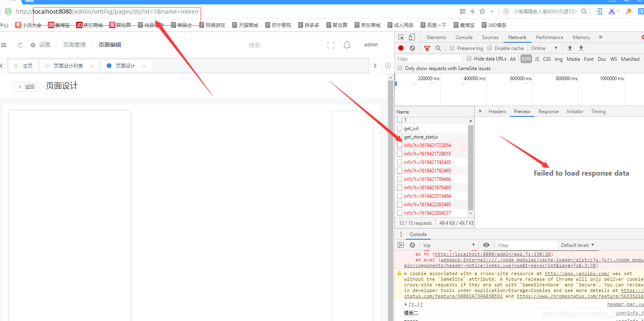Open the Headers tab of the request
Viewport: 644px width, 321px height.
(x=497, y=112)
